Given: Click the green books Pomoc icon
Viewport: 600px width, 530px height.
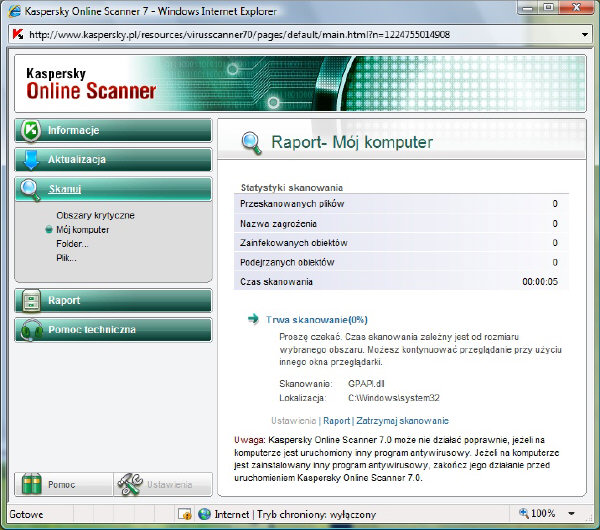Looking at the screenshot, I should (x=31, y=484).
